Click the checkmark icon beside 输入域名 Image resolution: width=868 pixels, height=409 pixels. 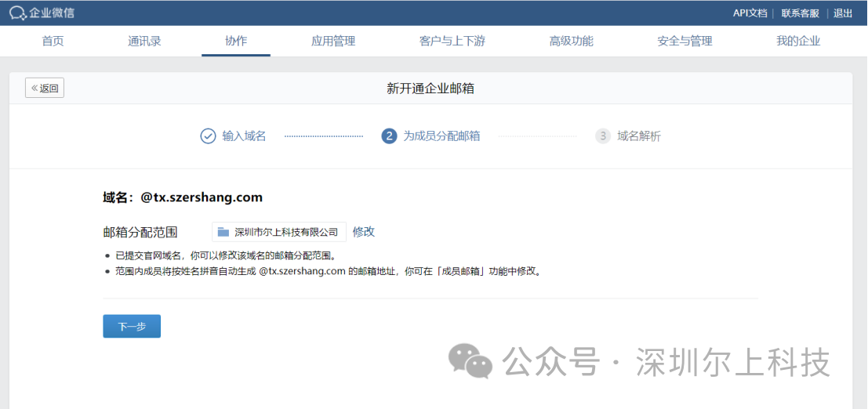tap(208, 136)
